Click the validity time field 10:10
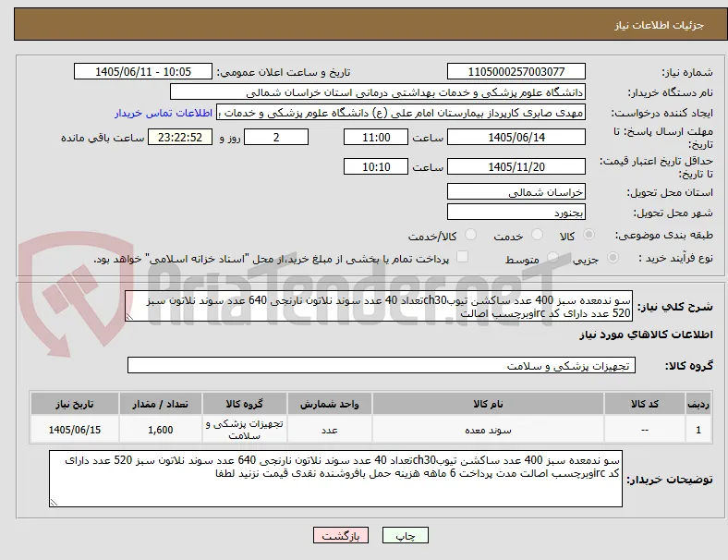 click(x=376, y=166)
